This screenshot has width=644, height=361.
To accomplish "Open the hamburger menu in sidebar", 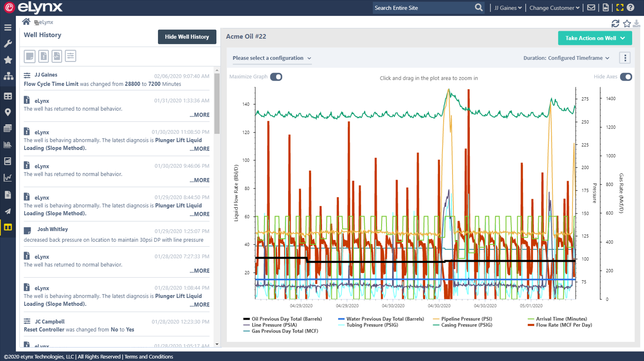I will click(x=8, y=27).
